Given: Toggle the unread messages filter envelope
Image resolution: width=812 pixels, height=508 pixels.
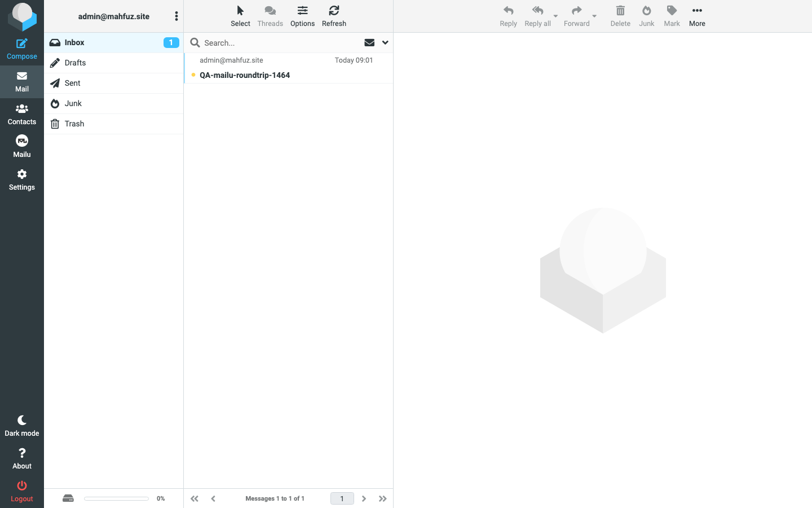Looking at the screenshot, I should [x=369, y=42].
